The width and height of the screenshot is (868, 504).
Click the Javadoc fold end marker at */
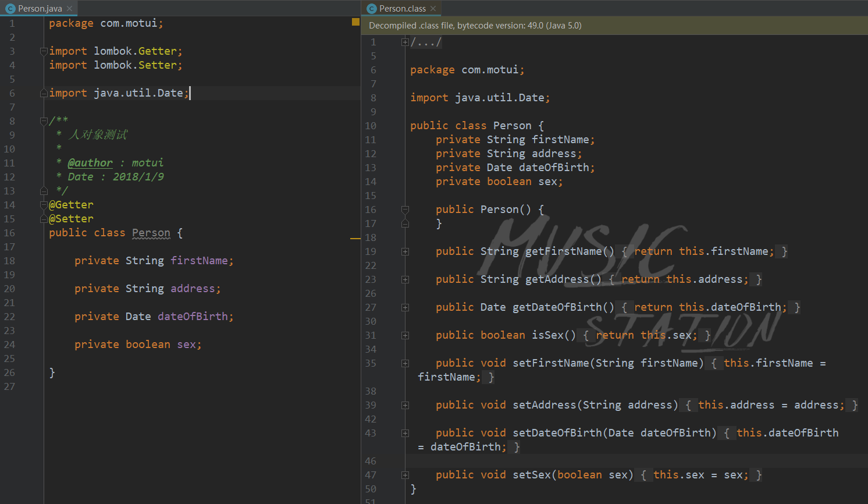(44, 191)
